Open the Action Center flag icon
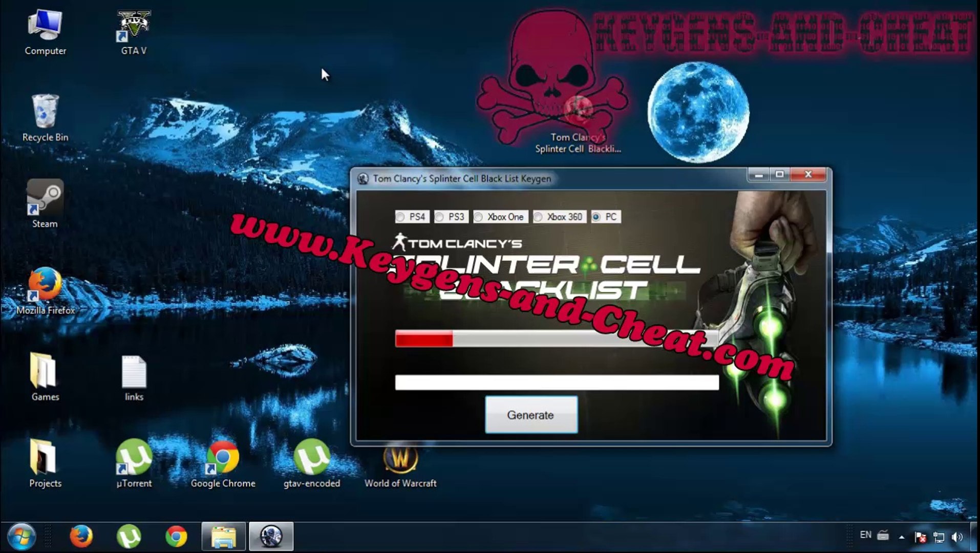Screen dimensions: 980x553 tap(920, 537)
